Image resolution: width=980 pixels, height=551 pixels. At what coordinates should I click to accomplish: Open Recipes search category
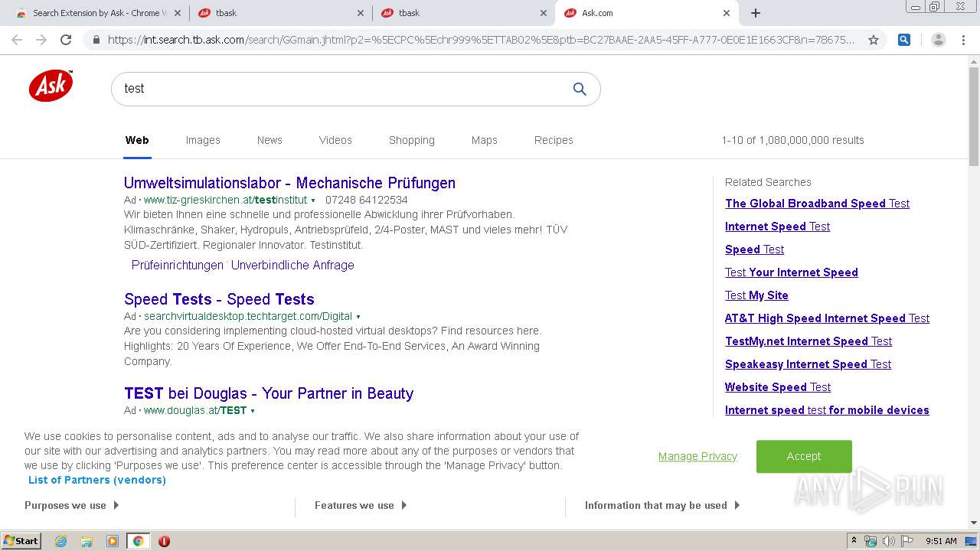point(554,140)
